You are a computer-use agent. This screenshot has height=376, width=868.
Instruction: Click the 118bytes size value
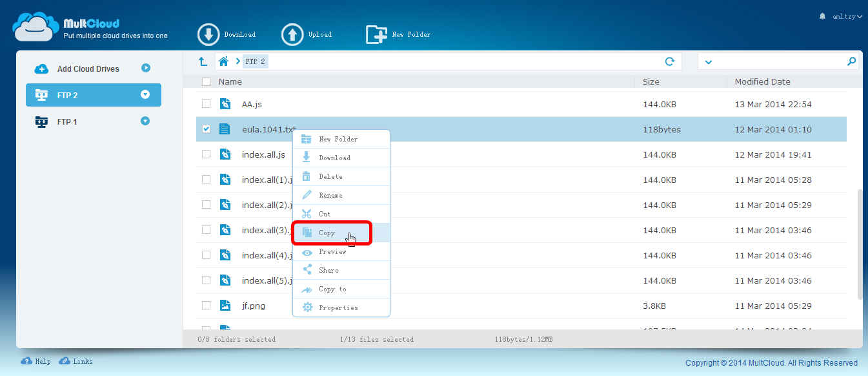click(661, 129)
